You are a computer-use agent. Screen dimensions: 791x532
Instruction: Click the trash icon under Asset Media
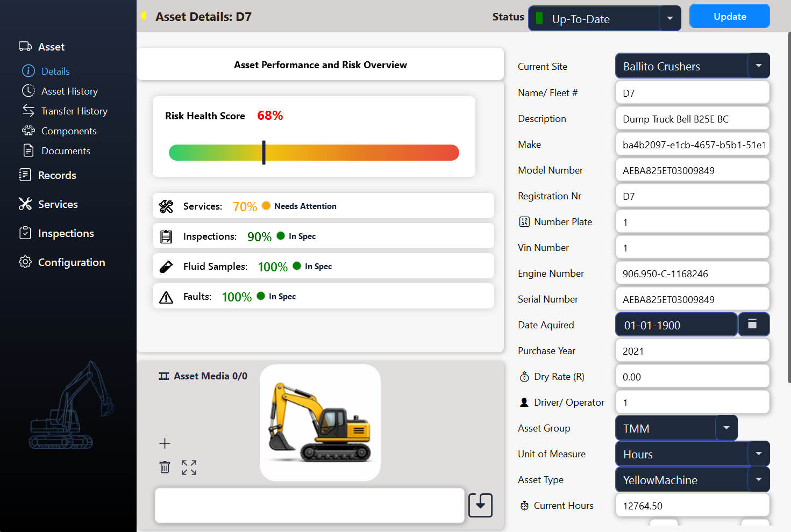[165, 467]
